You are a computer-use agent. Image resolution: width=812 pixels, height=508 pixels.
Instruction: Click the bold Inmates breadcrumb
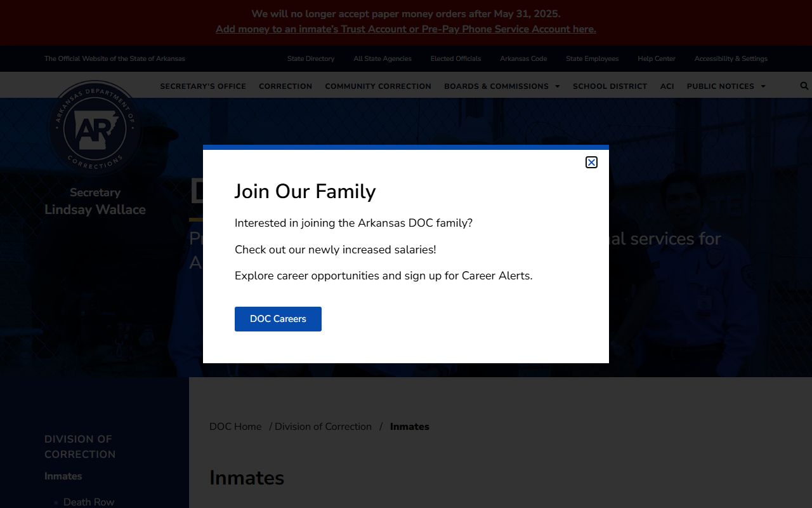[x=410, y=427]
